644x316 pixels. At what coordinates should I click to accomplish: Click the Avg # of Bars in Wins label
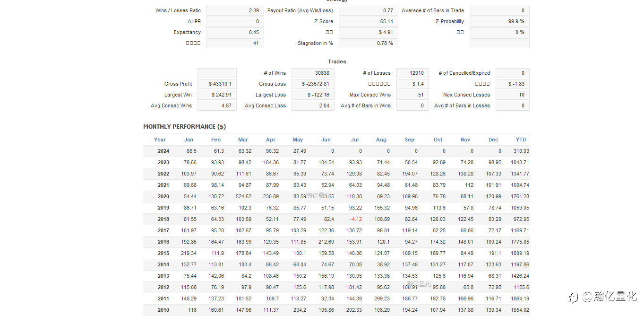pos(366,105)
